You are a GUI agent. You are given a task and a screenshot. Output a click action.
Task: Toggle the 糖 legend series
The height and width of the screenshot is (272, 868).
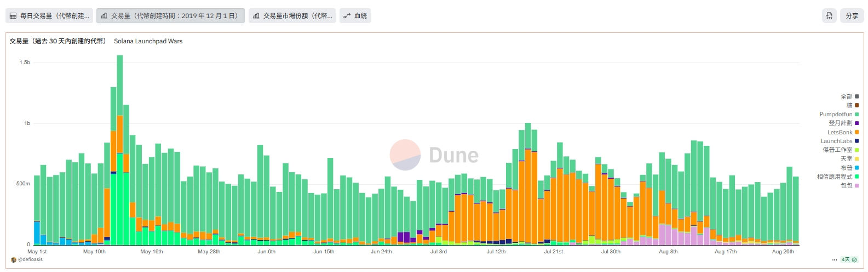coord(853,105)
